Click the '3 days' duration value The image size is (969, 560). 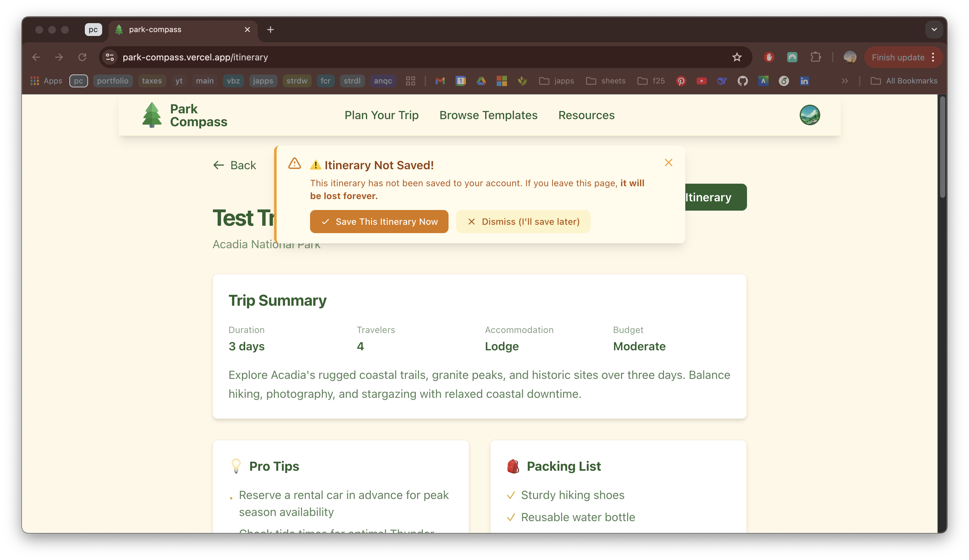pyautogui.click(x=246, y=346)
